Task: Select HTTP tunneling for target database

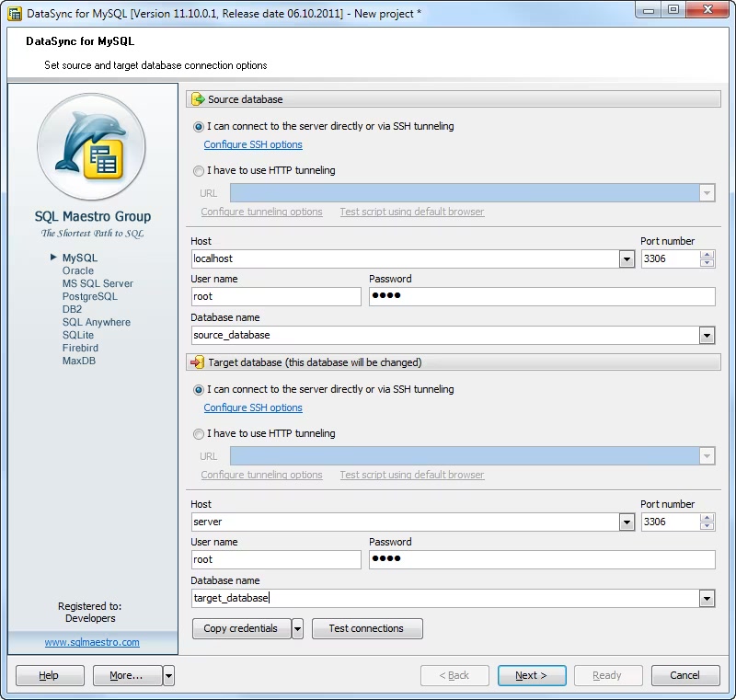Action: click(x=199, y=434)
